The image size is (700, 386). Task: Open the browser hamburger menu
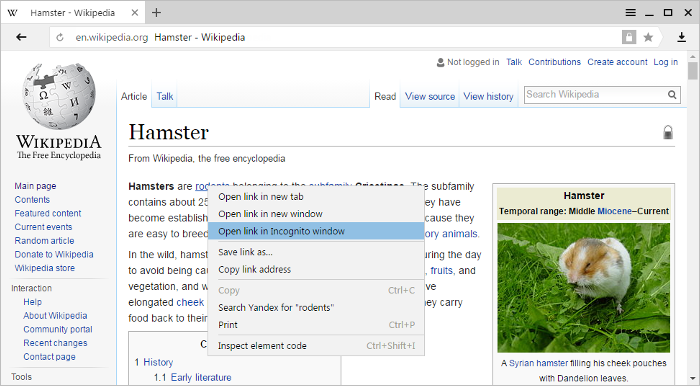[630, 12]
